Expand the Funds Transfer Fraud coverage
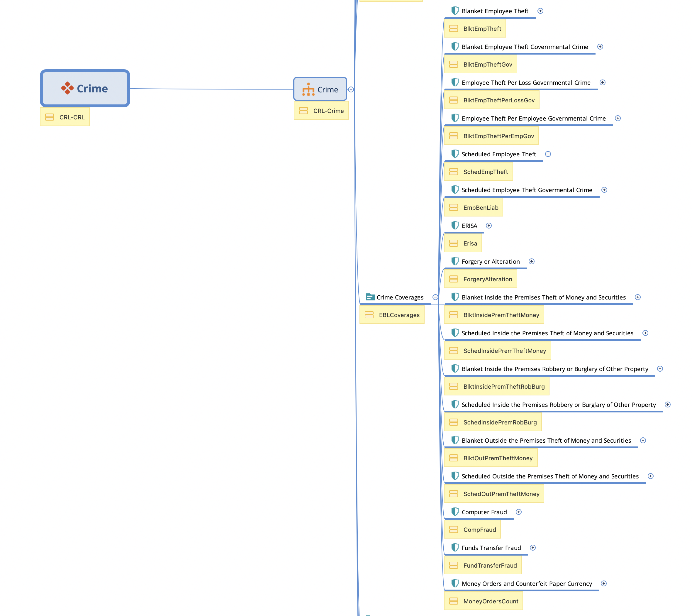 tap(532, 548)
